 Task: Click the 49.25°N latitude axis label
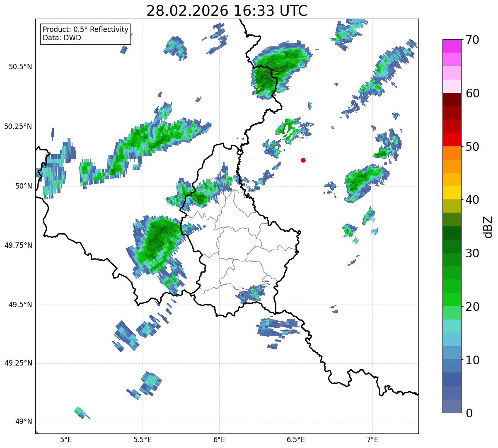point(18,363)
